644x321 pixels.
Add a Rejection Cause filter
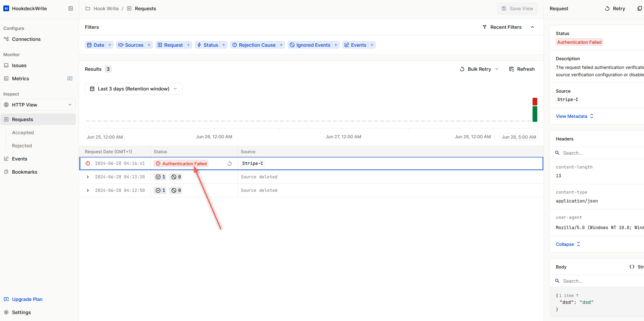[281, 45]
